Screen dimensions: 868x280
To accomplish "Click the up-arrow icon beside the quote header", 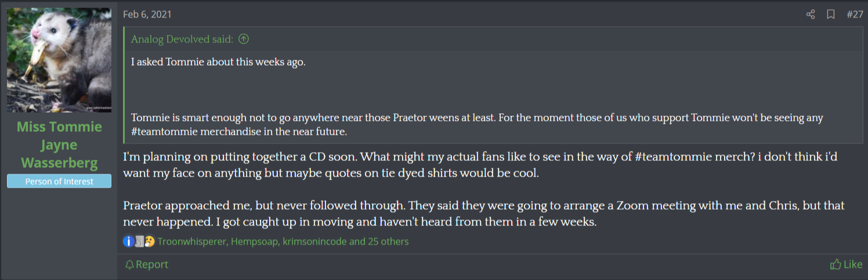I will [x=244, y=40].
